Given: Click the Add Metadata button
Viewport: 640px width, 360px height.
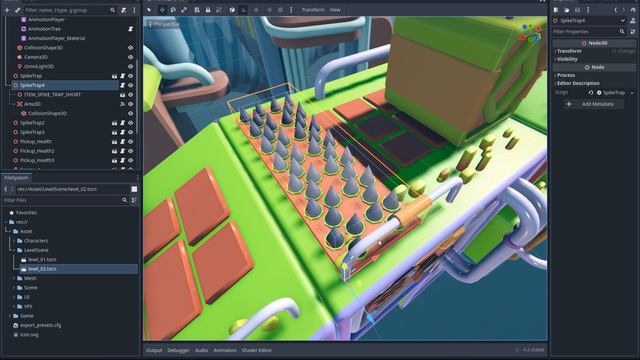Looking at the screenshot, I should point(594,104).
